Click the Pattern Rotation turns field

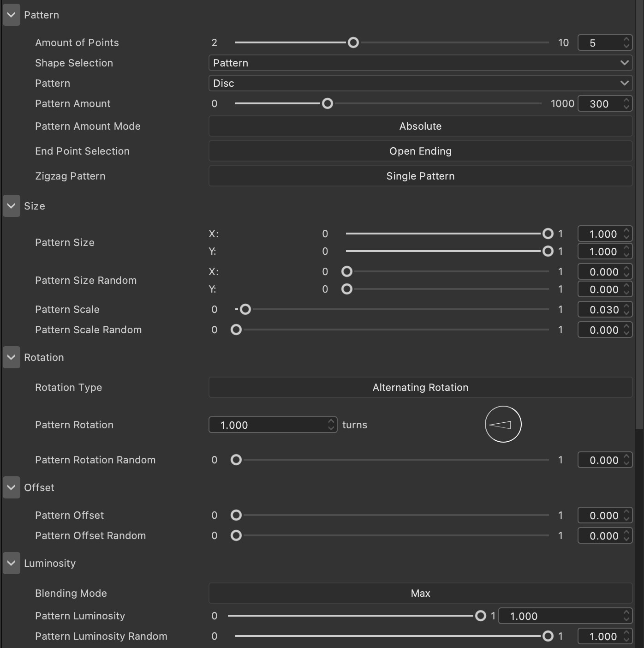[273, 425]
